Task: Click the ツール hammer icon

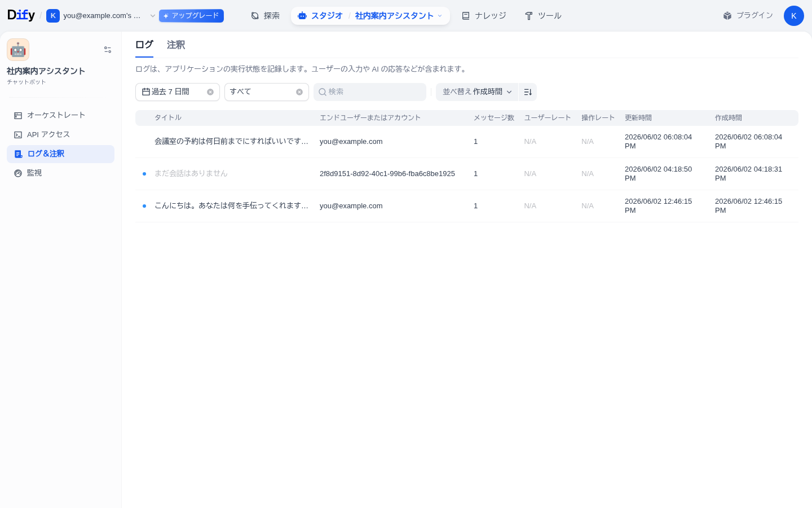Action: click(x=529, y=16)
